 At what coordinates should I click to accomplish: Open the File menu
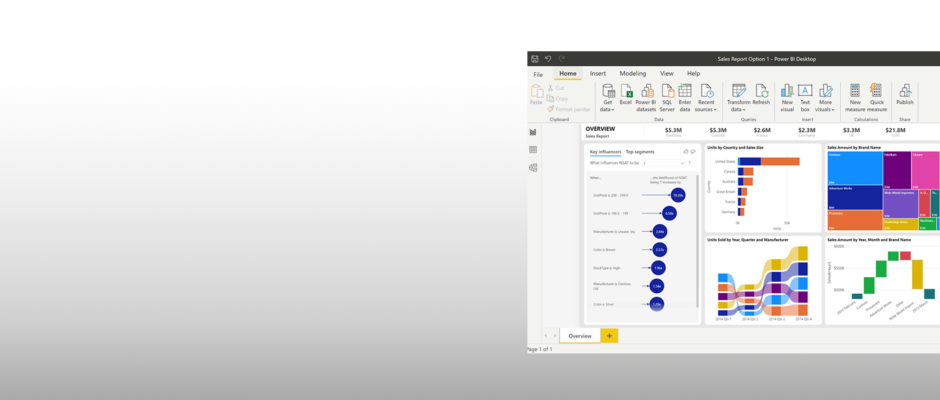point(538,74)
